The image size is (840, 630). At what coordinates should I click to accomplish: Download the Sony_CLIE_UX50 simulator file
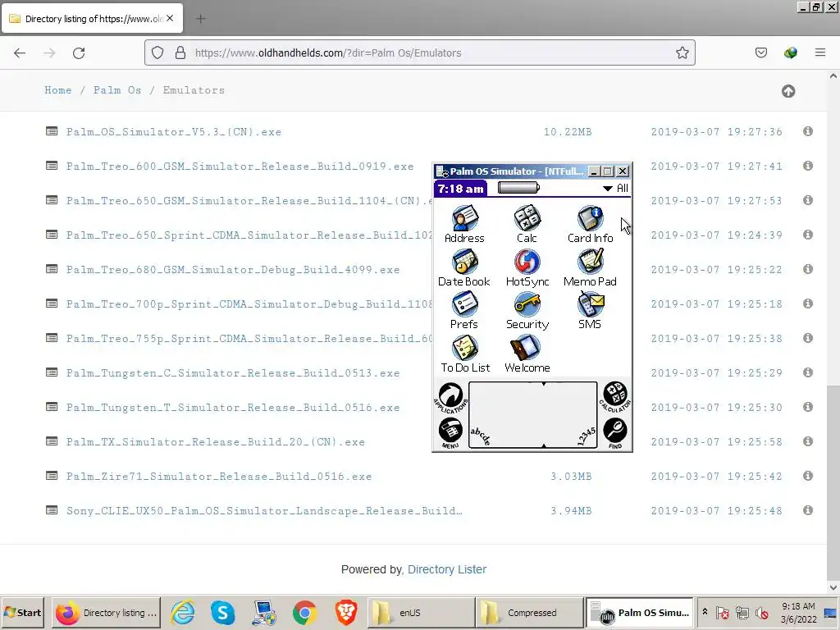click(x=265, y=511)
